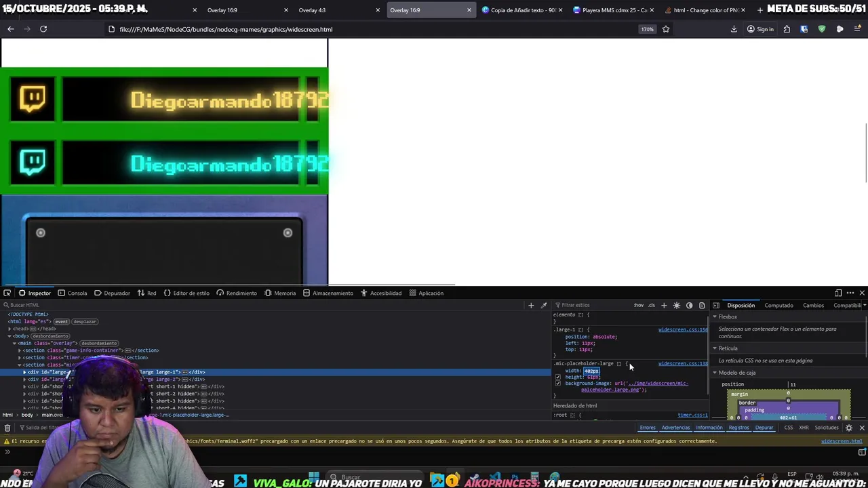
Task: Switch to the Aplicación tab
Action: (426, 293)
